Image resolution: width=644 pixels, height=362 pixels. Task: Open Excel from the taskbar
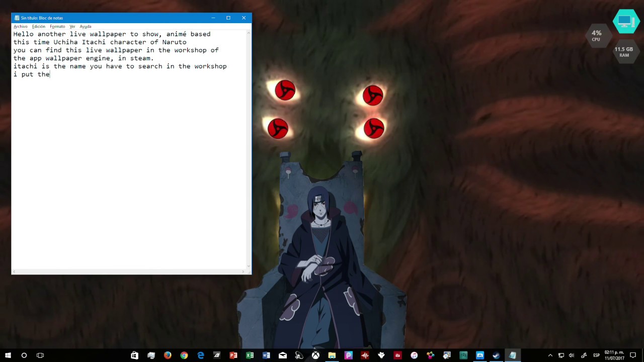click(250, 355)
